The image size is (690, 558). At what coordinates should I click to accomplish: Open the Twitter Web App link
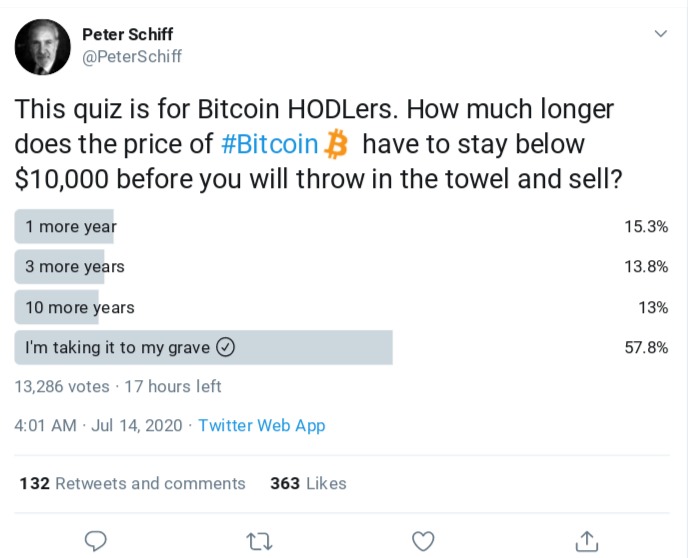click(262, 426)
